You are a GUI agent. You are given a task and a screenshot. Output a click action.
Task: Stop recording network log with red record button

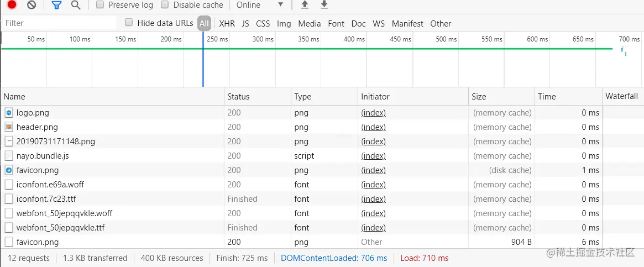click(12, 5)
